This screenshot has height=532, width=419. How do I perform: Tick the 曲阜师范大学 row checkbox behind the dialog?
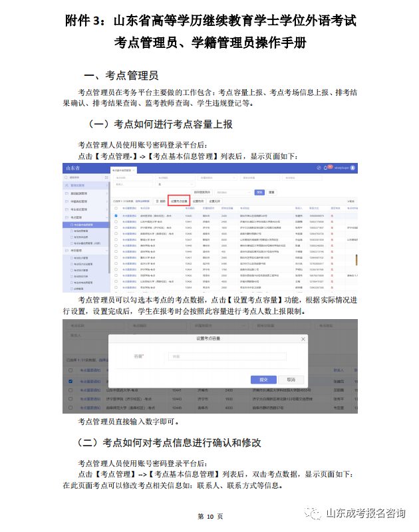70,408
